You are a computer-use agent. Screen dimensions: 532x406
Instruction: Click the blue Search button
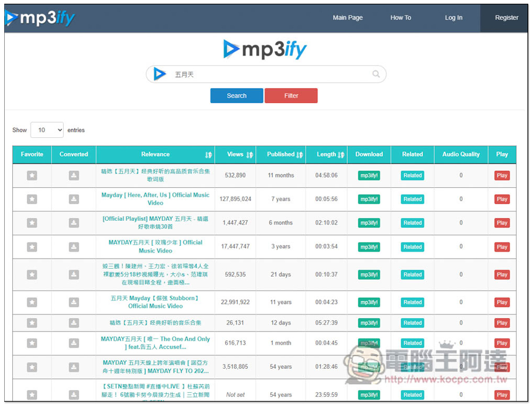point(237,96)
